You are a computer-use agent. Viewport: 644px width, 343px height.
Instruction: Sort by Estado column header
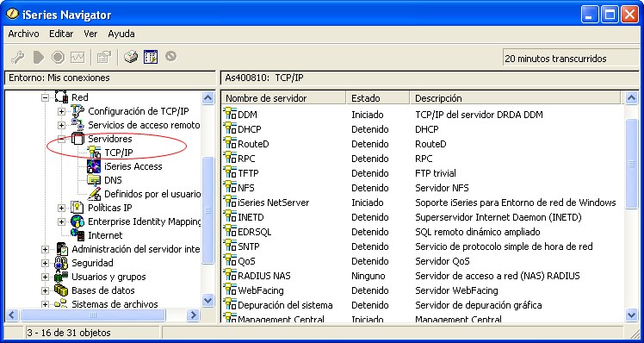[x=378, y=98]
